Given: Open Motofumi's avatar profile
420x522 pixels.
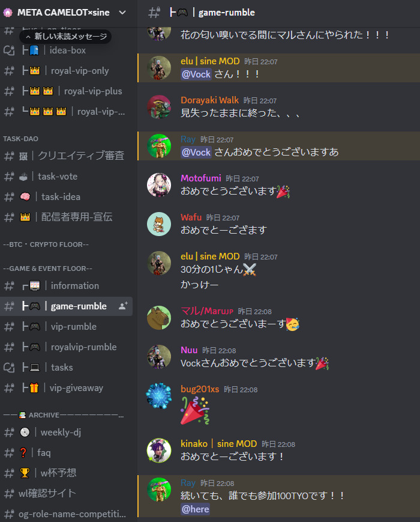Looking at the screenshot, I should tap(159, 185).
